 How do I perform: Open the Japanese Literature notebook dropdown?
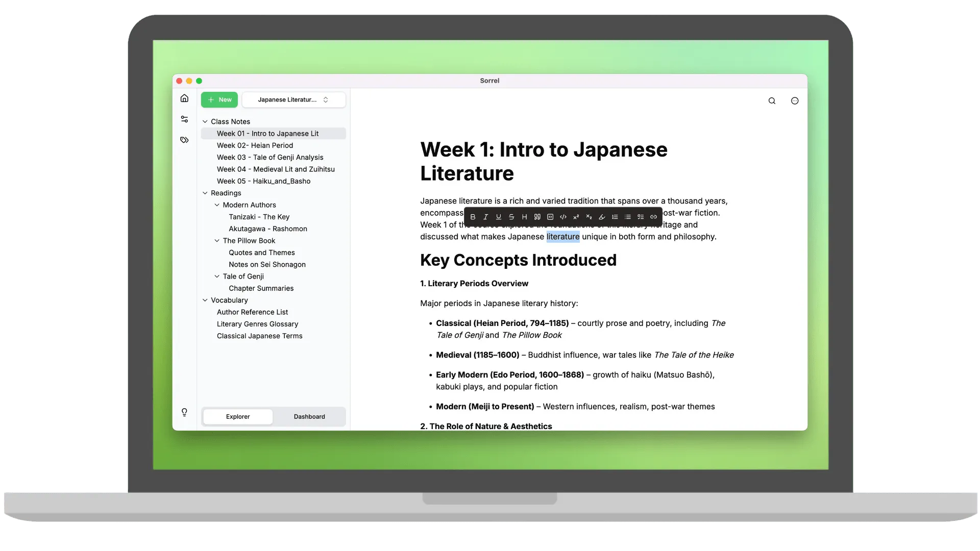pyautogui.click(x=293, y=100)
